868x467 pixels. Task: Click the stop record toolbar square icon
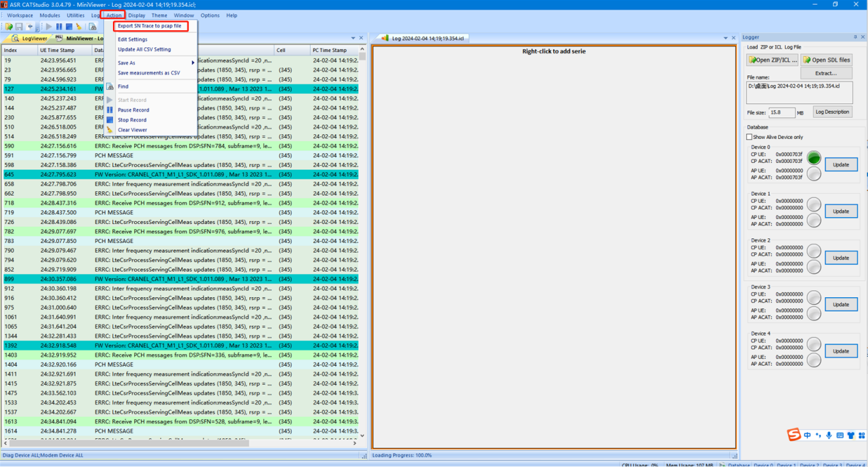point(69,27)
